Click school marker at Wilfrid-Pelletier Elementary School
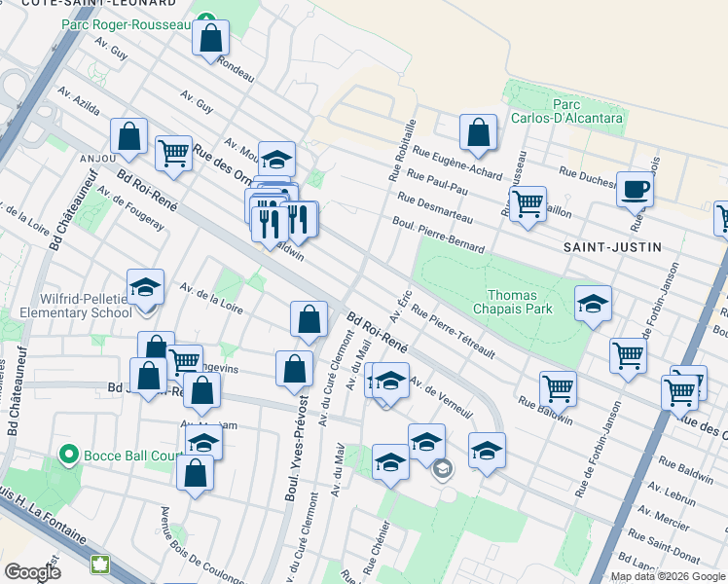This screenshot has width=728, height=584. tap(145, 290)
